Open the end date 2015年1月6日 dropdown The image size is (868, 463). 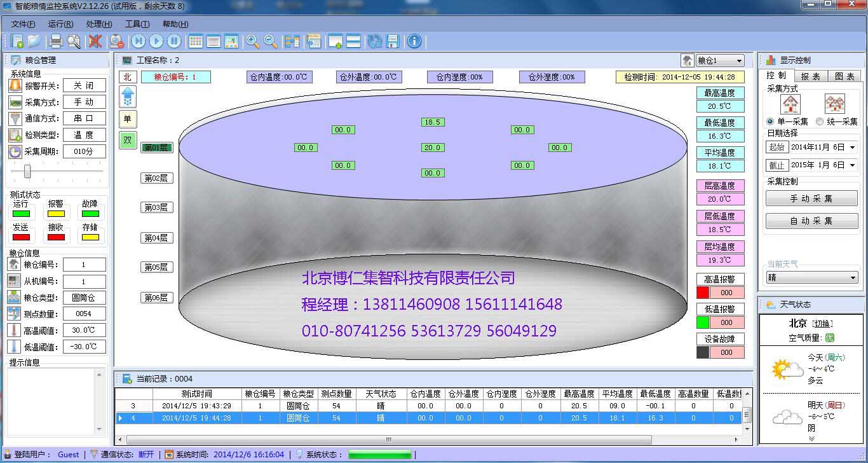point(852,165)
